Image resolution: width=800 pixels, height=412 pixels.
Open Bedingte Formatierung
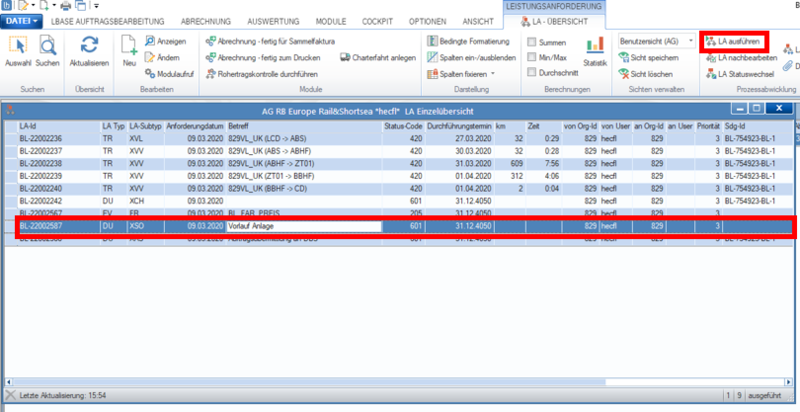468,41
